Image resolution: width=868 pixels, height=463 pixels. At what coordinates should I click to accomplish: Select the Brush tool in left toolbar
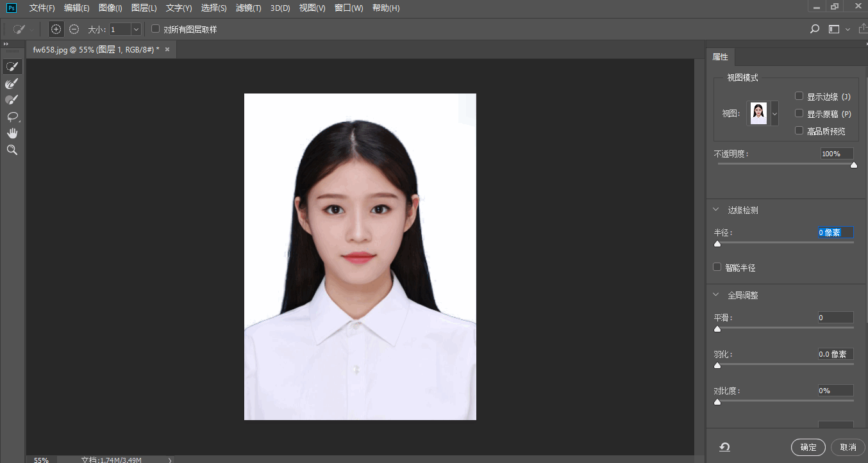[12, 99]
